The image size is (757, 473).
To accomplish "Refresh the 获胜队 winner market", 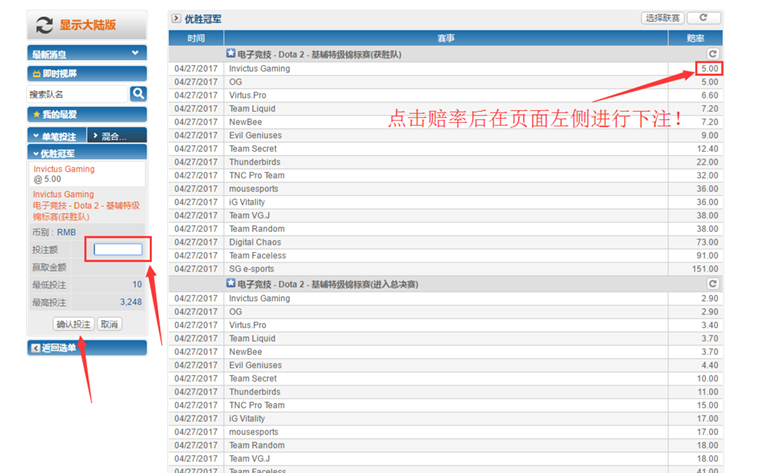I will pyautogui.click(x=713, y=54).
